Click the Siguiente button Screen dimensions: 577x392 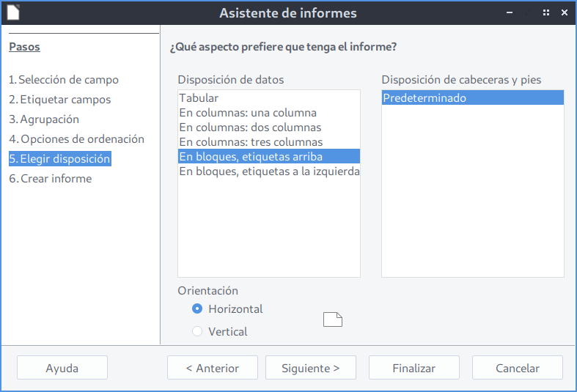[x=310, y=369]
